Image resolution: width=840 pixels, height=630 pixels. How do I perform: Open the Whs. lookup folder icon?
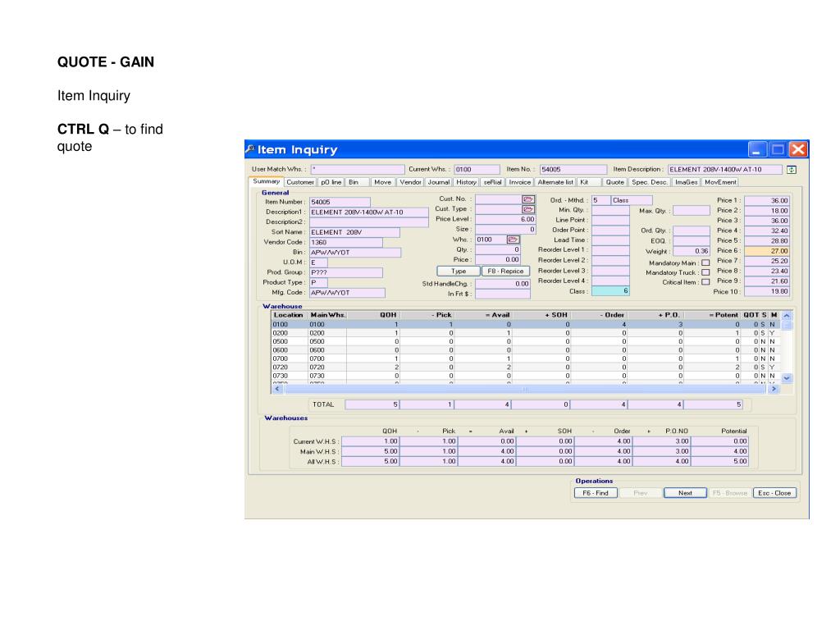[x=513, y=240]
